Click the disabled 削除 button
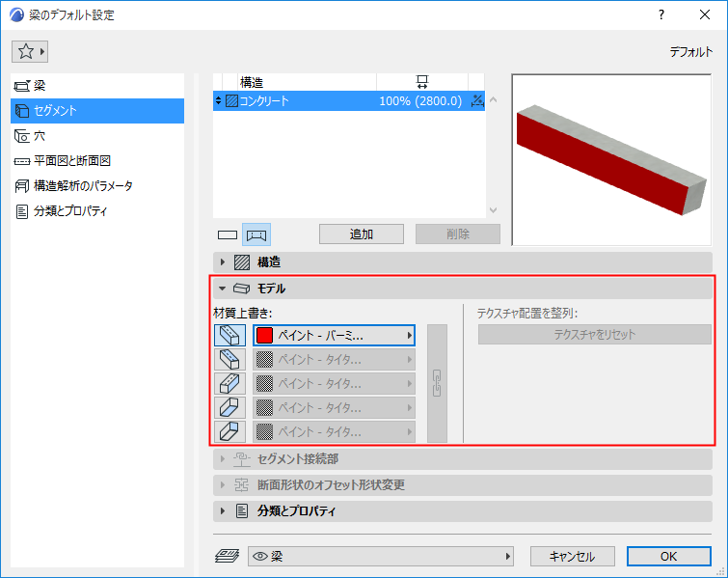The height and width of the screenshot is (578, 728). coord(458,234)
